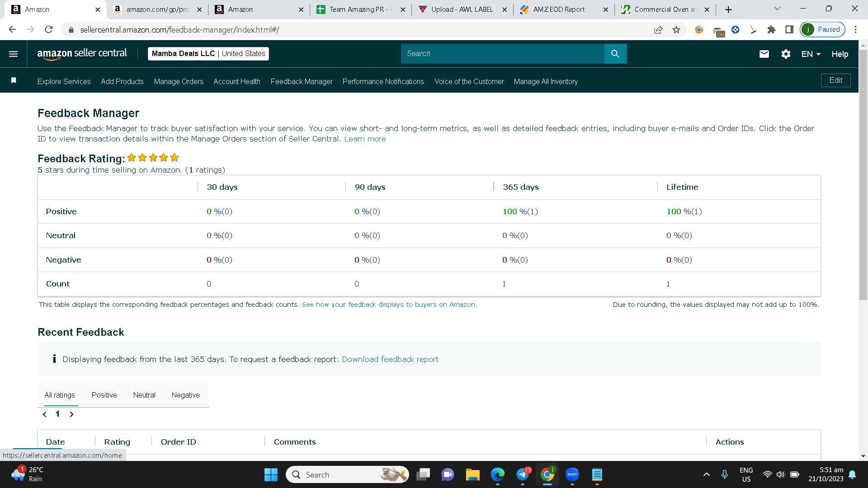This screenshot has width=868, height=488.
Task: Open the Firefox-style extension icon in toolbar
Action: coord(699,30)
